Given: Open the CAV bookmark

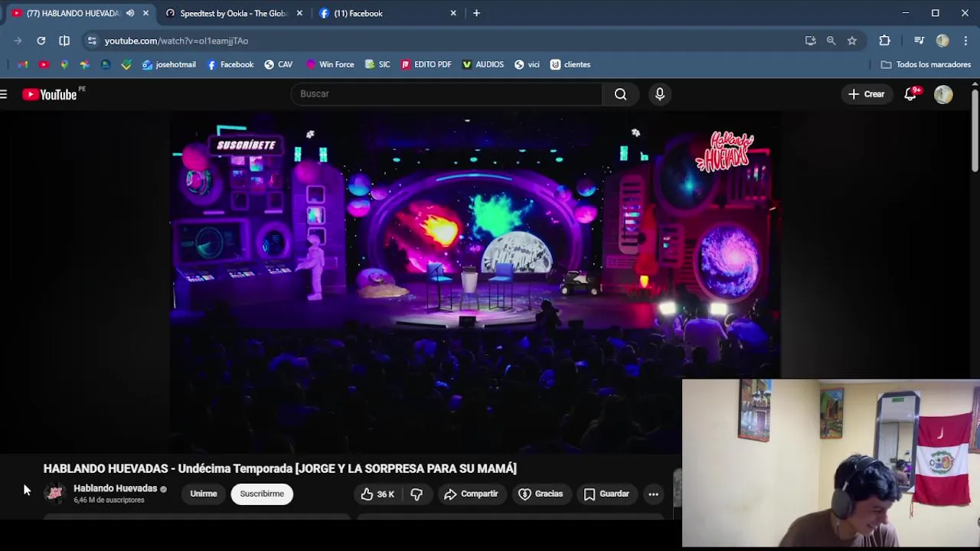Looking at the screenshot, I should [x=279, y=64].
